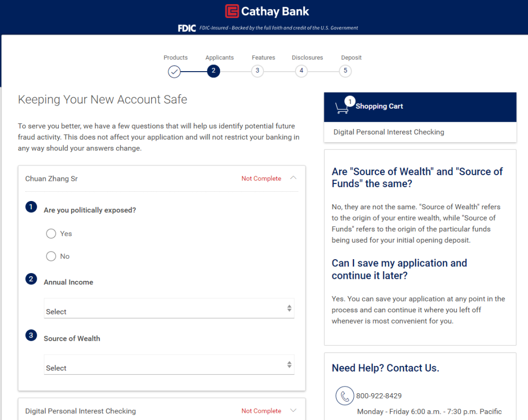Select Yes for politically exposed
Screen dimensions: 528x420
pos(51,233)
